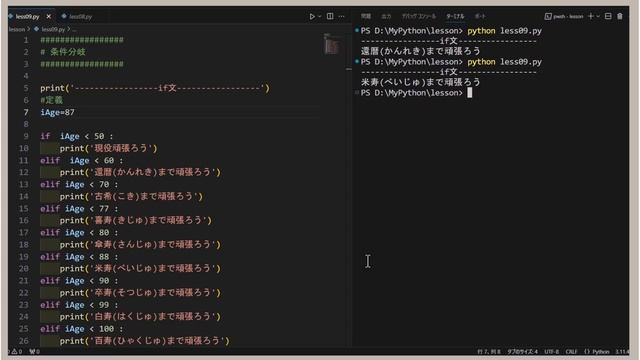Click print('現役頑張ろう') on line 10
This screenshot has width=640, height=360.
click(108, 148)
